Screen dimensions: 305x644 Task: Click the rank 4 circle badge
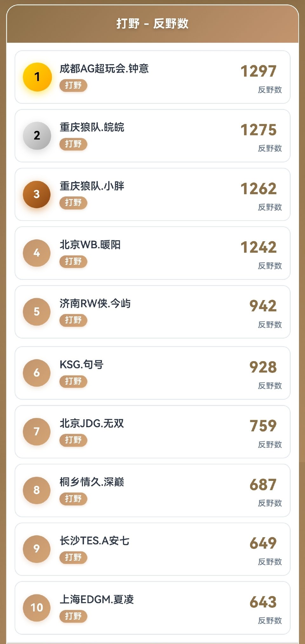37,253
